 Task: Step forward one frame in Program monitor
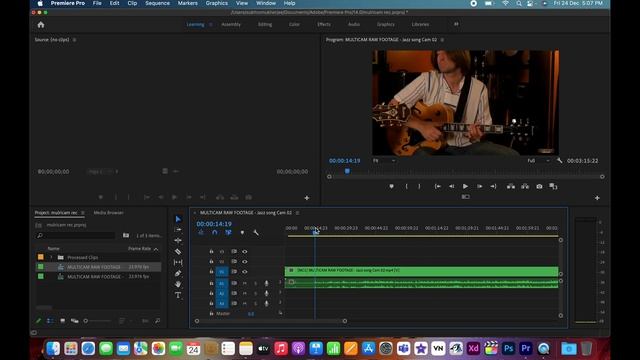click(x=480, y=186)
